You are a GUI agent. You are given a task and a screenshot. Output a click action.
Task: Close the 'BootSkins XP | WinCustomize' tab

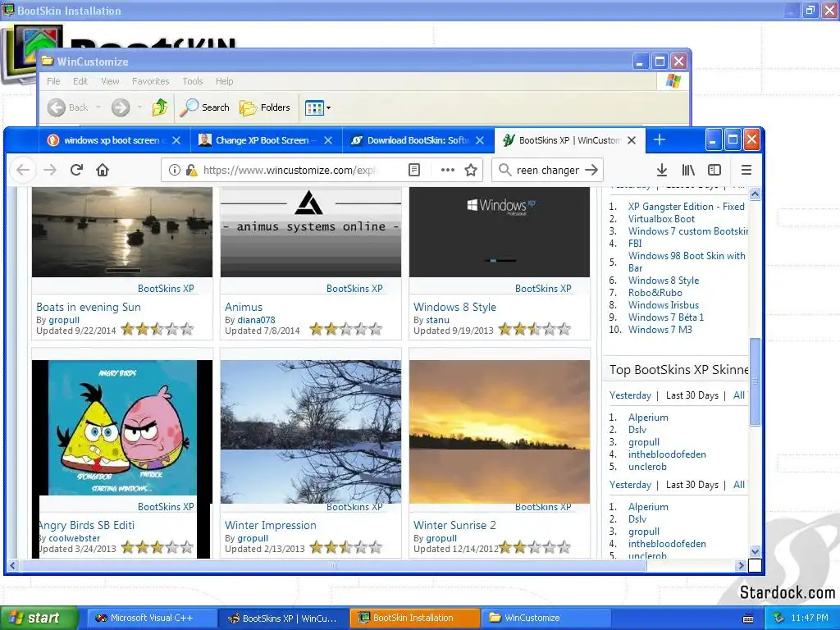tap(632, 140)
